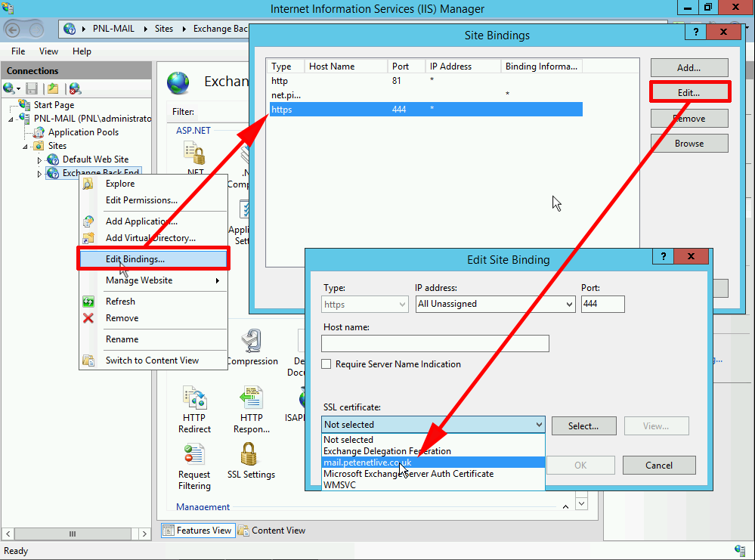This screenshot has height=560, width=755.
Task: Tick Require Server Name Indication checkbox
Action: 326,364
